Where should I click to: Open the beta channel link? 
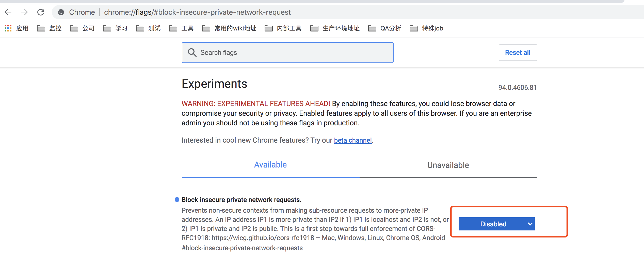pyautogui.click(x=352, y=140)
